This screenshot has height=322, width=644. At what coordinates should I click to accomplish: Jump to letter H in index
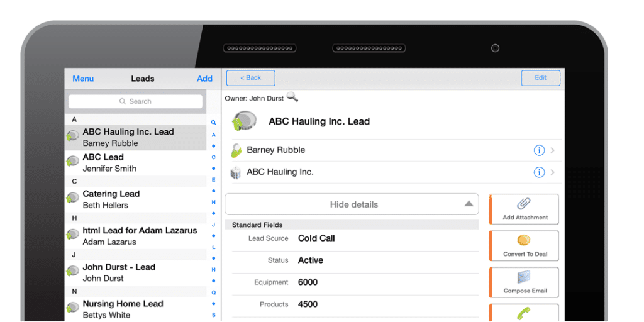213,203
